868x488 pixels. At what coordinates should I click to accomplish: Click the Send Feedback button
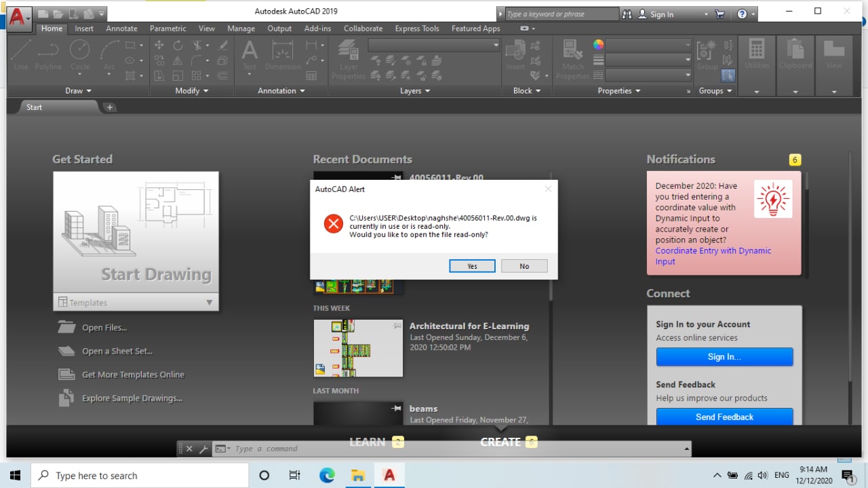[724, 417]
